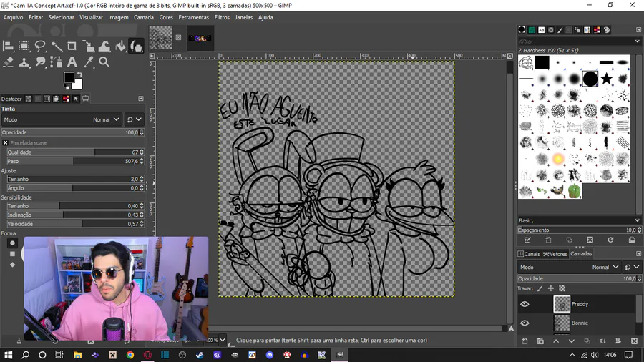Select the star brush thumbnail
Viewport: 644px width, 362px height.
click(x=606, y=79)
